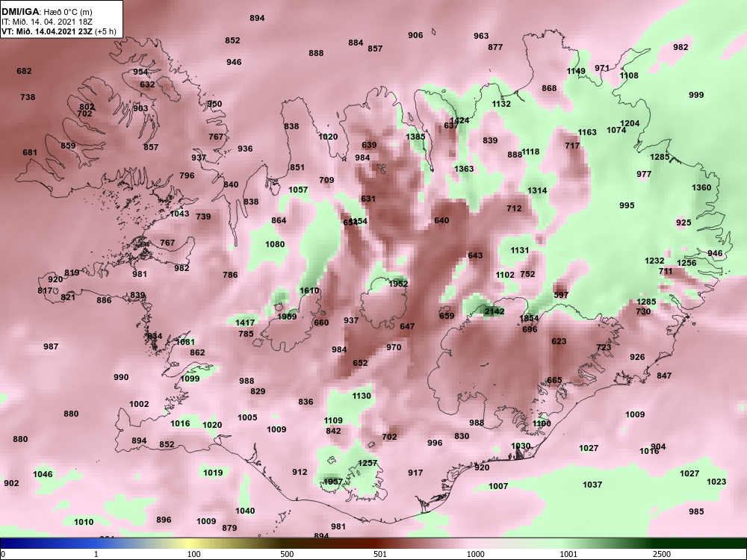The width and height of the screenshot is (747, 560).
Task: Click the map value 786
Action: [230, 275]
